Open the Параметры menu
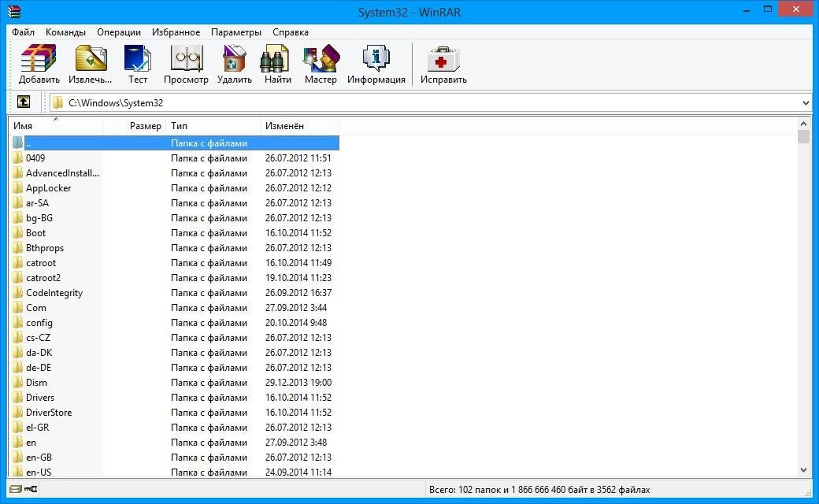The image size is (819, 504). pyautogui.click(x=236, y=31)
